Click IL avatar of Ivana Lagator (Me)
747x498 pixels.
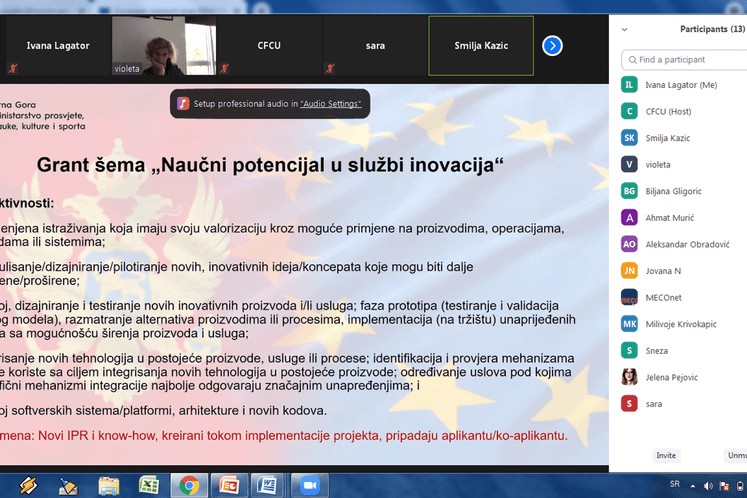coord(629,84)
